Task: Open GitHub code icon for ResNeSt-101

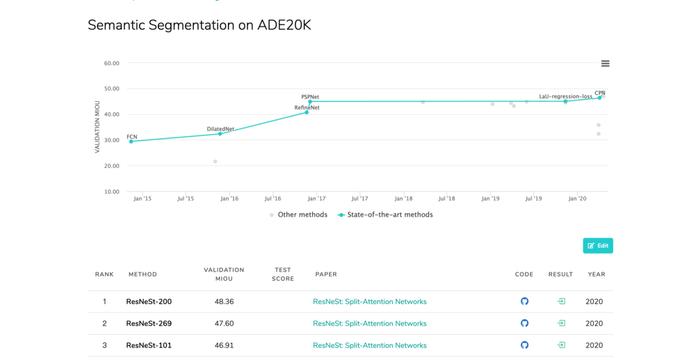Action: pyautogui.click(x=525, y=345)
